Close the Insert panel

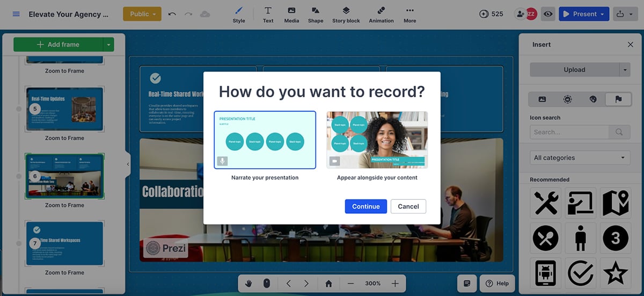[631, 45]
